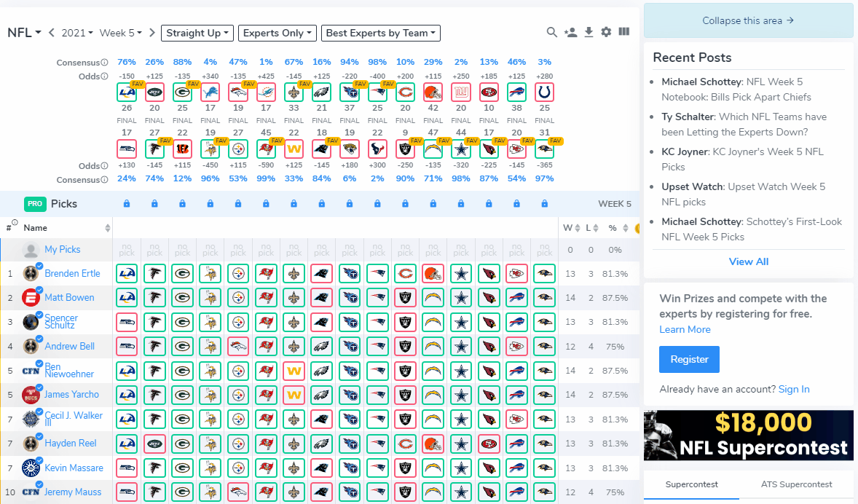Sort table by W column arrows
Image resolution: width=858 pixels, height=504 pixels.
click(578, 228)
